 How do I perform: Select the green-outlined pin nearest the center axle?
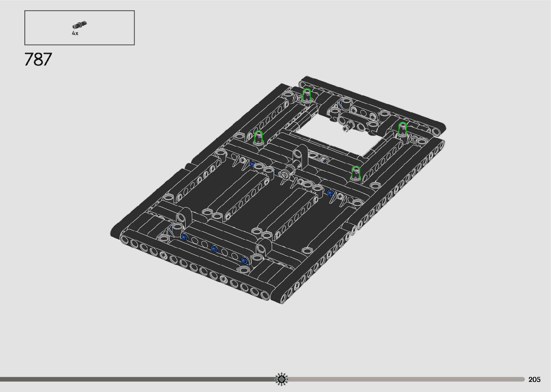(356, 173)
